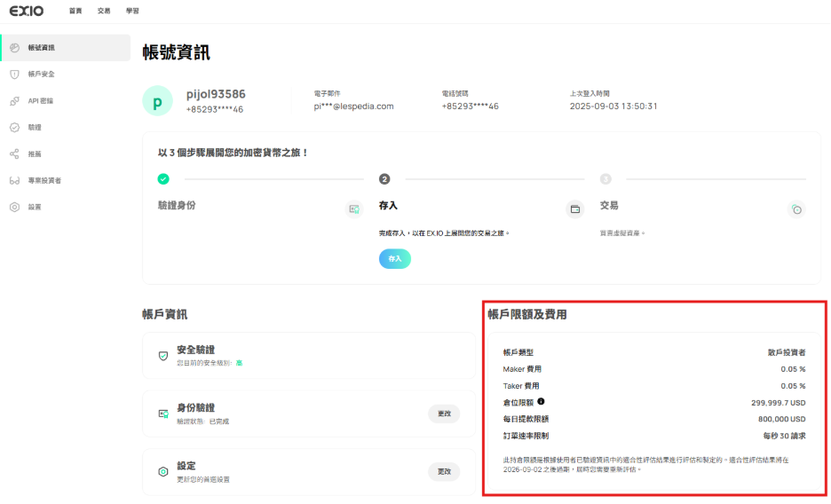Click 更改 button in 設定 row
The width and height of the screenshot is (831, 504).
pos(444,471)
